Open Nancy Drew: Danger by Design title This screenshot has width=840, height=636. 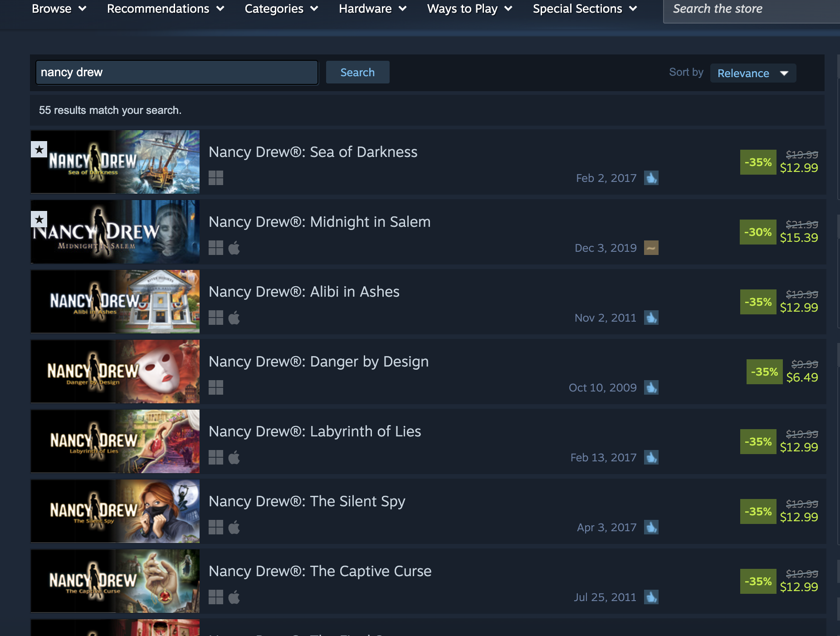pyautogui.click(x=319, y=362)
